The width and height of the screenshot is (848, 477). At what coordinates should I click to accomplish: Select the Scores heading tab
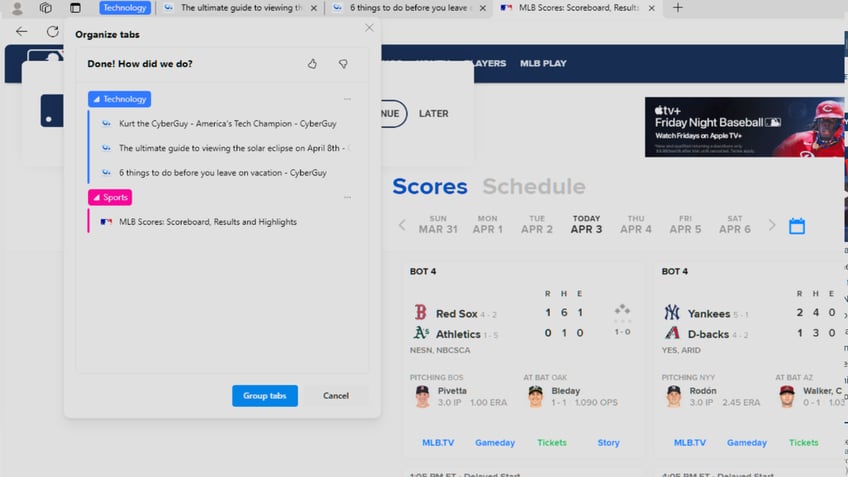[430, 187]
